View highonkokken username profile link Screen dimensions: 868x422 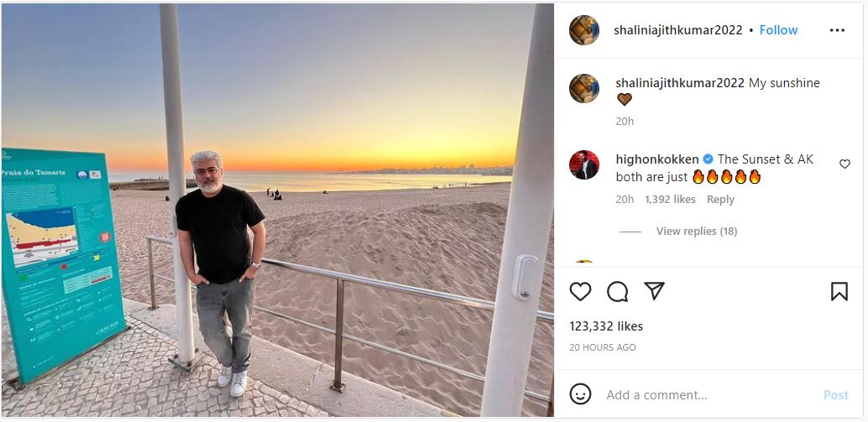pos(657,159)
